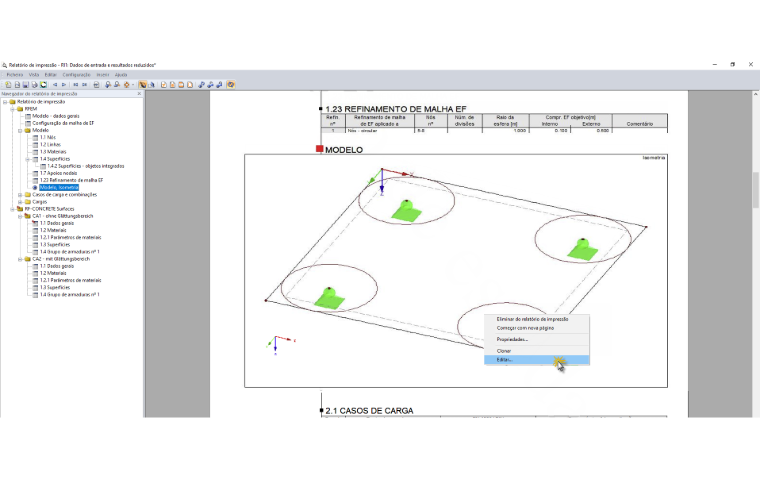Click the vertical scrollbar thumb

pos(756,190)
